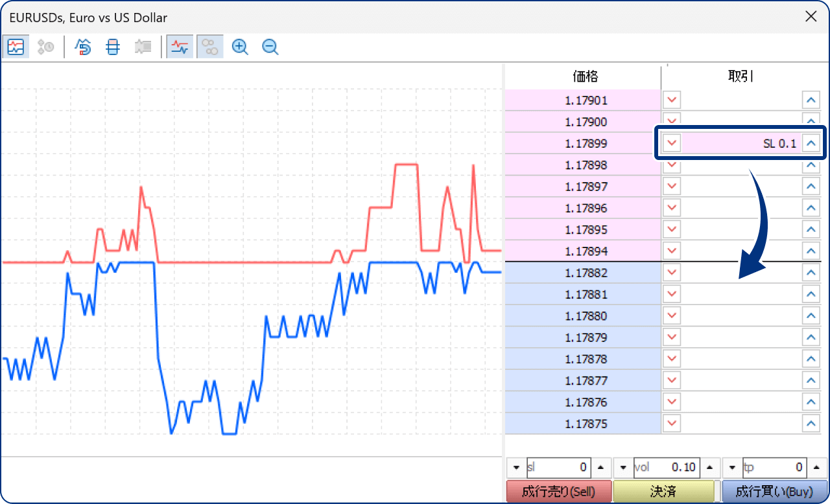Click red down arrow at price 1.17901
The image size is (830, 504).
pyautogui.click(x=672, y=100)
